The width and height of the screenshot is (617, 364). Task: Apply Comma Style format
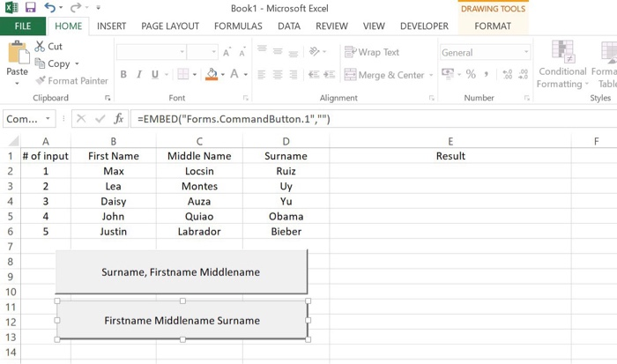[487, 74]
